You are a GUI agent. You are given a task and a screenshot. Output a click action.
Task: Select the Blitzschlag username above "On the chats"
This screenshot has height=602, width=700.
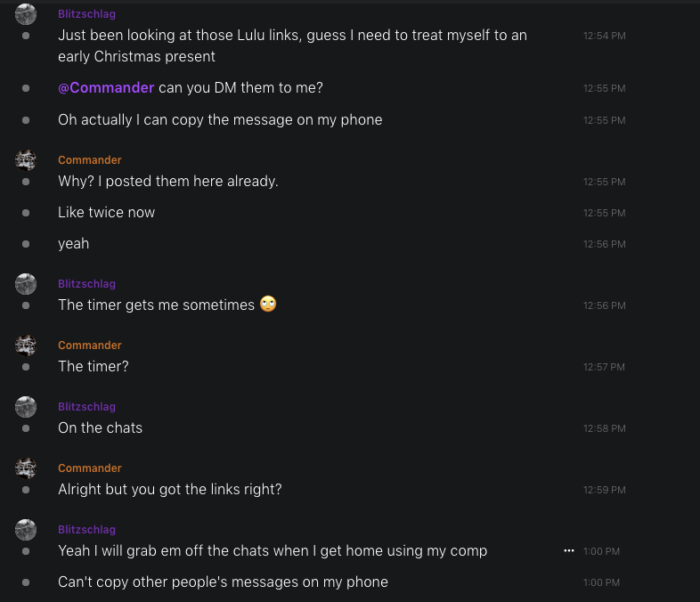click(x=86, y=407)
